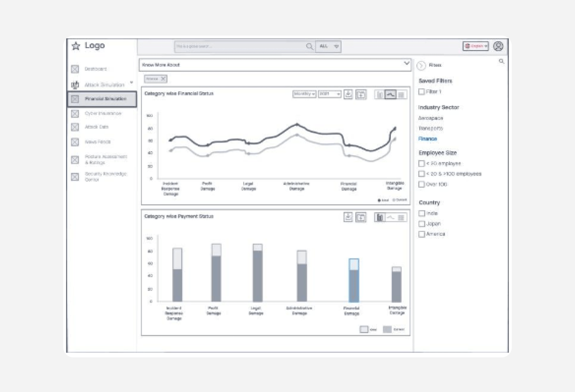Download the Financial Status chart

[x=348, y=94]
